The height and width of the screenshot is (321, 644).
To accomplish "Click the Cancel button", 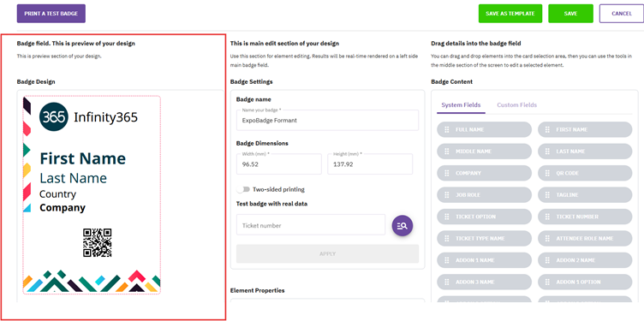I will 622,14.
